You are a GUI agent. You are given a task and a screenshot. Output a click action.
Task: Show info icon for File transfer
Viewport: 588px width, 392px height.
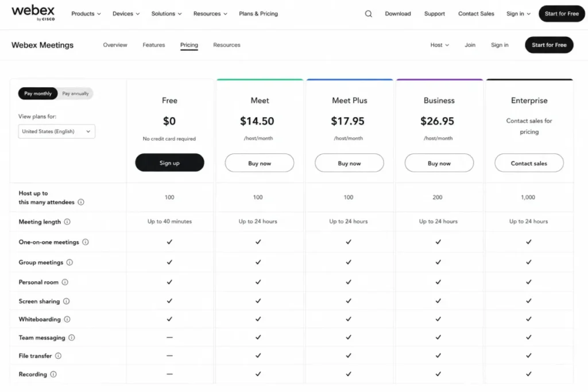coord(58,356)
